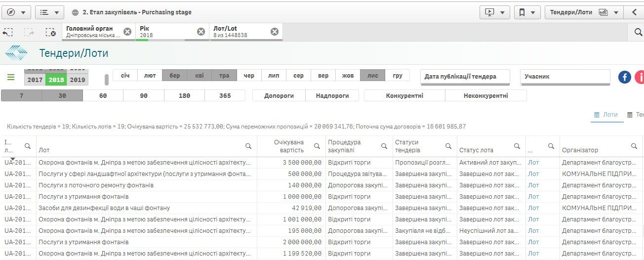This screenshot has width=644, height=260.
Task: Step forward in selection history
Action: pyautogui.click(x=29, y=32)
